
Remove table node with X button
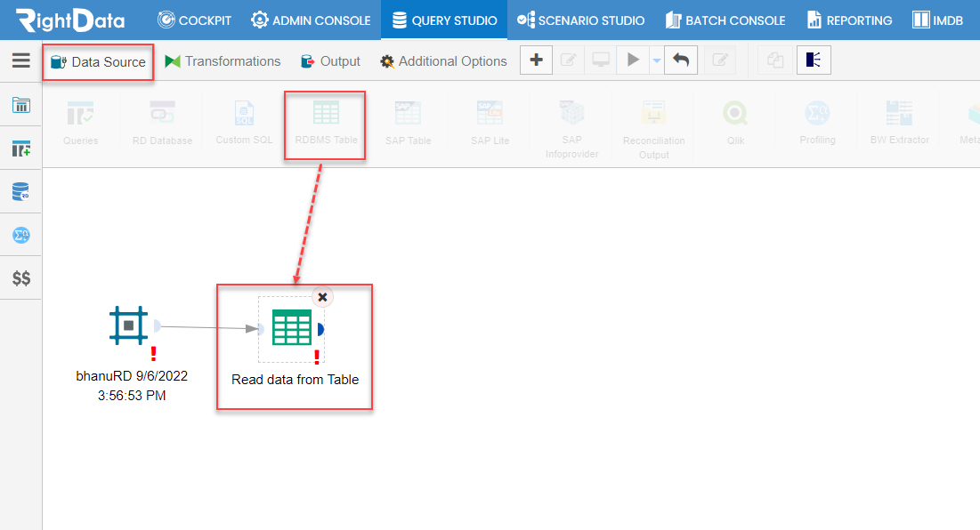pos(322,297)
